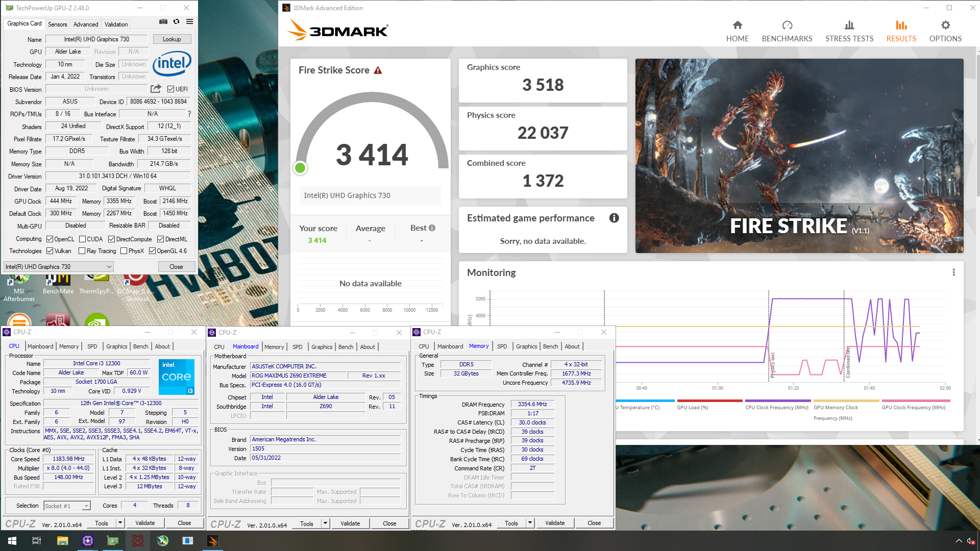Open Monitoring three-dot options menu

tap(953, 272)
